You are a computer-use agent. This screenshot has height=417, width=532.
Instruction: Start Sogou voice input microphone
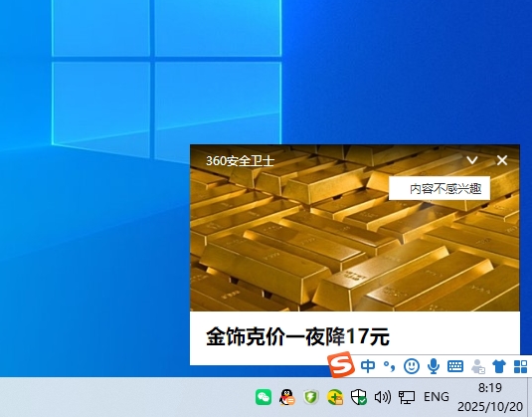pos(434,366)
